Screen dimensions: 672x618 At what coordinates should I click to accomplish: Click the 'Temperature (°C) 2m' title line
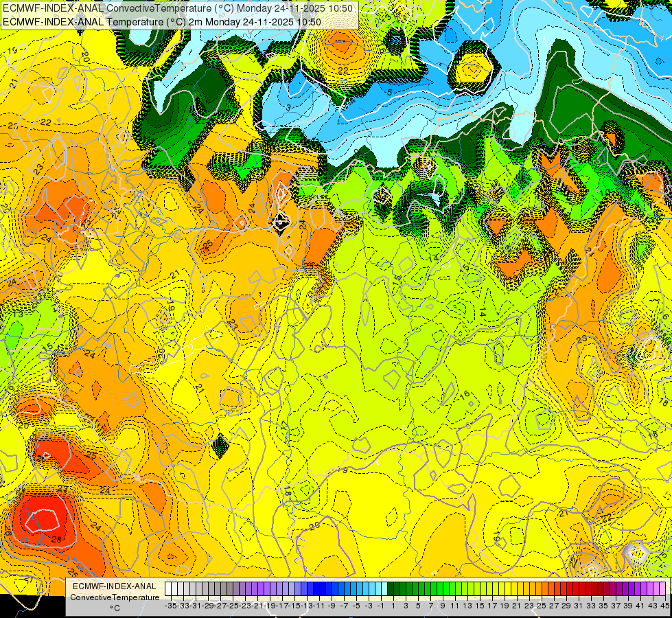coord(162,22)
